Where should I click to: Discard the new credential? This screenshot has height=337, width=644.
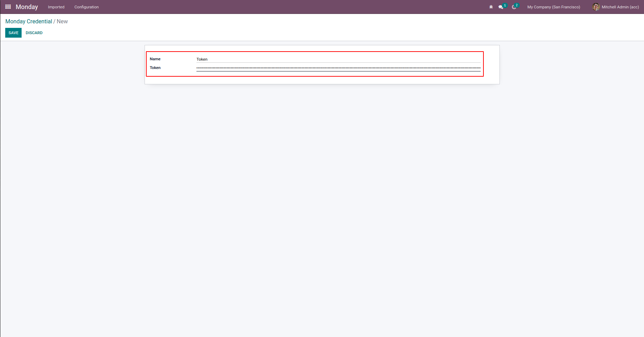(x=34, y=33)
